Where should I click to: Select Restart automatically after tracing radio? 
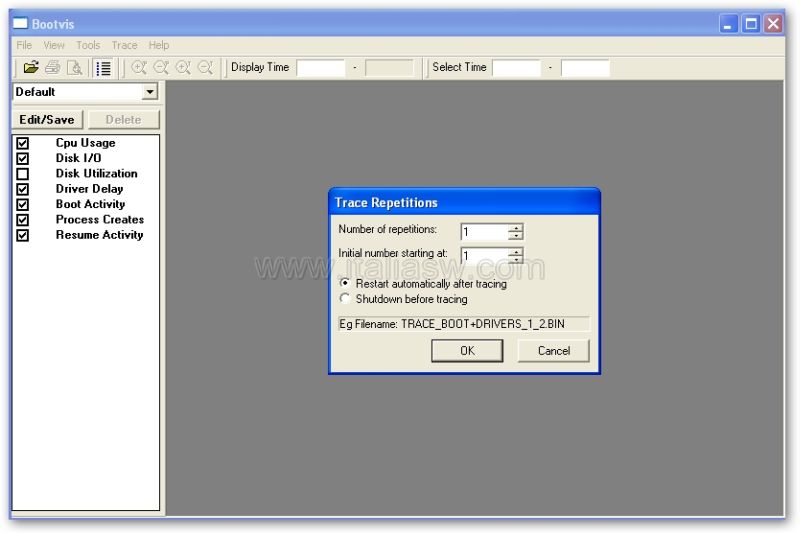pos(345,283)
